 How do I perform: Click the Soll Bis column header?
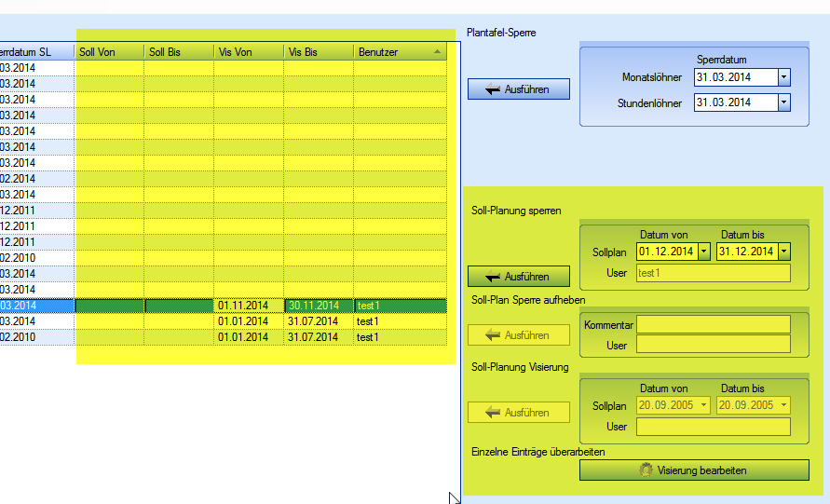(x=179, y=52)
